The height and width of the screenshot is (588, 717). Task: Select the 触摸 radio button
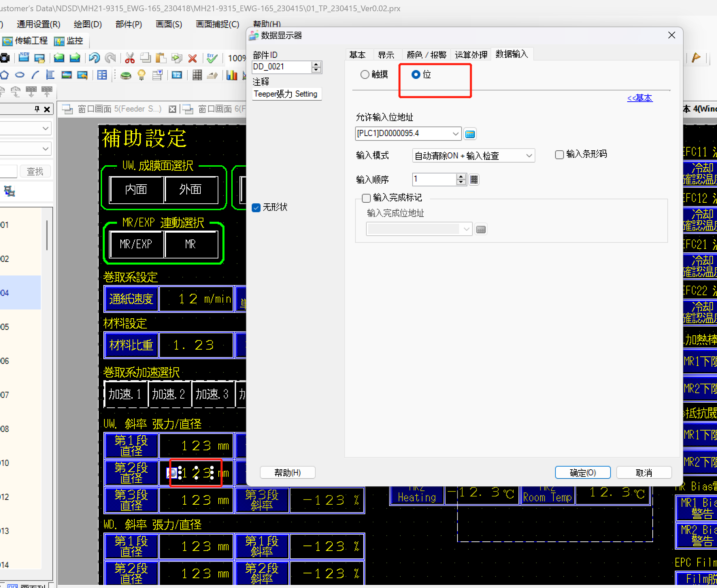tap(365, 74)
